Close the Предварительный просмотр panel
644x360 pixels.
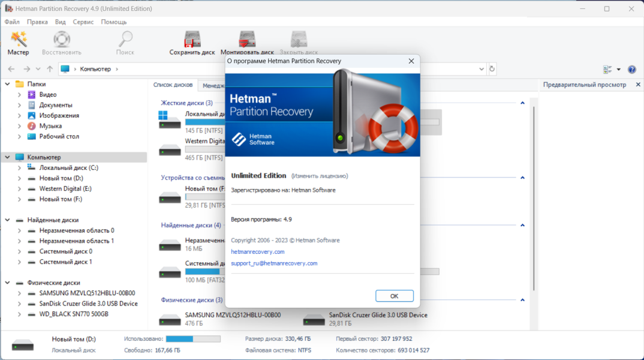[x=638, y=85]
